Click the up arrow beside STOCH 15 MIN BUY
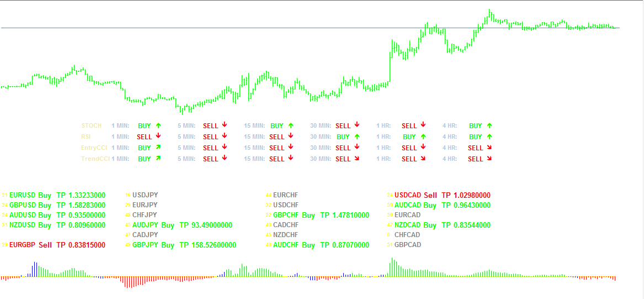The image size is (644, 299). pos(291,125)
